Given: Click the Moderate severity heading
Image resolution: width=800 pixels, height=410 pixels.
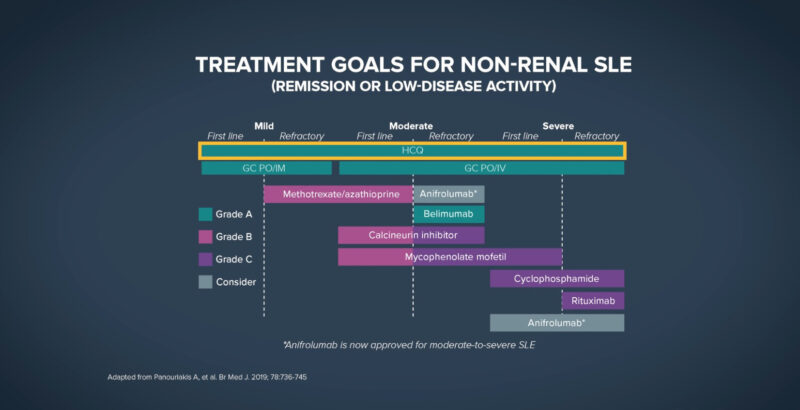Looking at the screenshot, I should [411, 126].
